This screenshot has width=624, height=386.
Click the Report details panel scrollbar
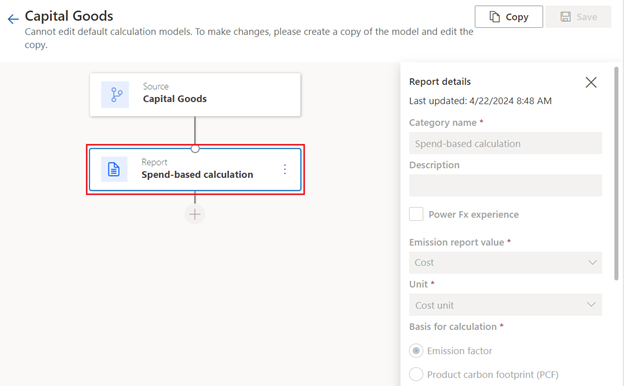616,173
